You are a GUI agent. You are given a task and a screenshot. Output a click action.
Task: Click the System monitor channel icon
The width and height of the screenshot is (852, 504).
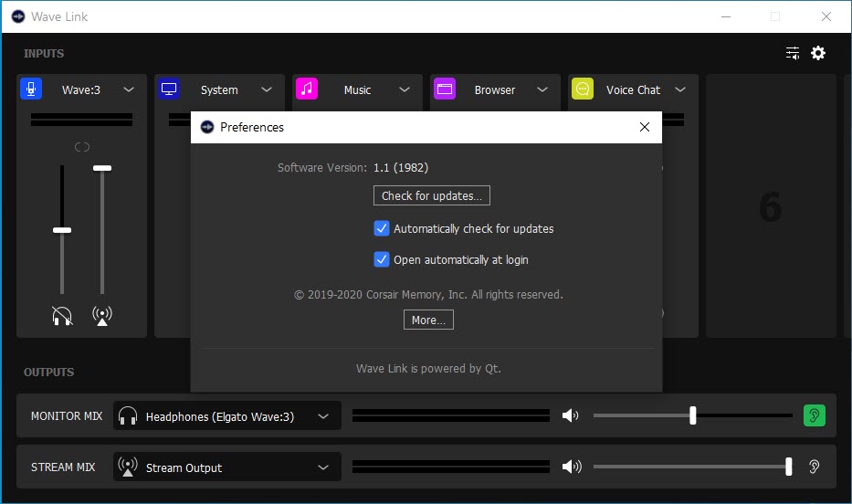point(169,89)
